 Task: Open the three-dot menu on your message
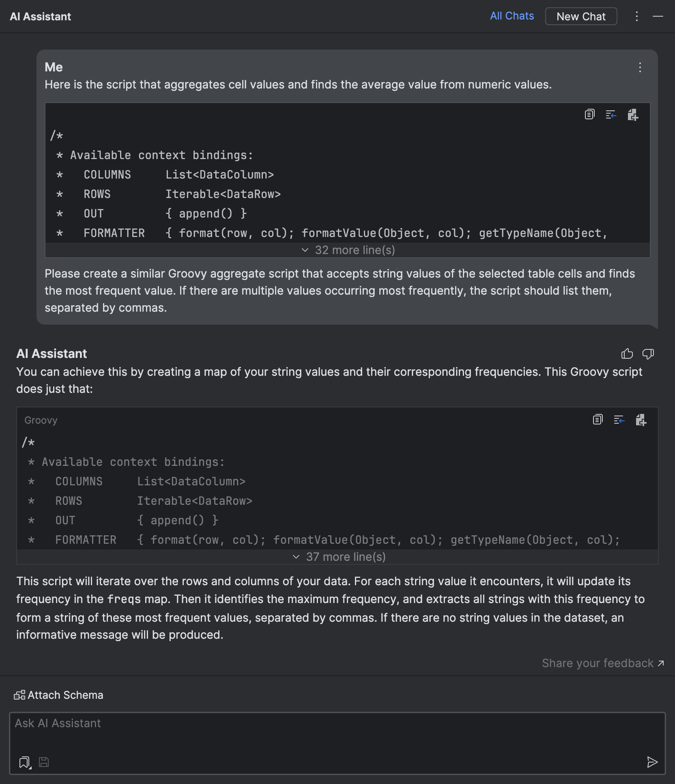(640, 68)
